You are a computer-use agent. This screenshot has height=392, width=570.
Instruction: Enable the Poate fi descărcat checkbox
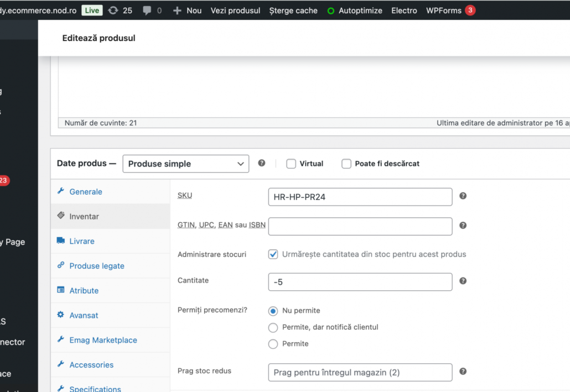[346, 164]
